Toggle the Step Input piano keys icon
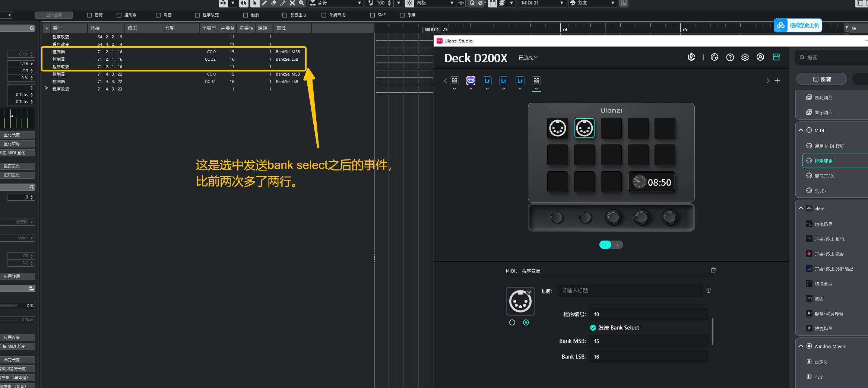 pyautogui.click(x=624, y=3)
